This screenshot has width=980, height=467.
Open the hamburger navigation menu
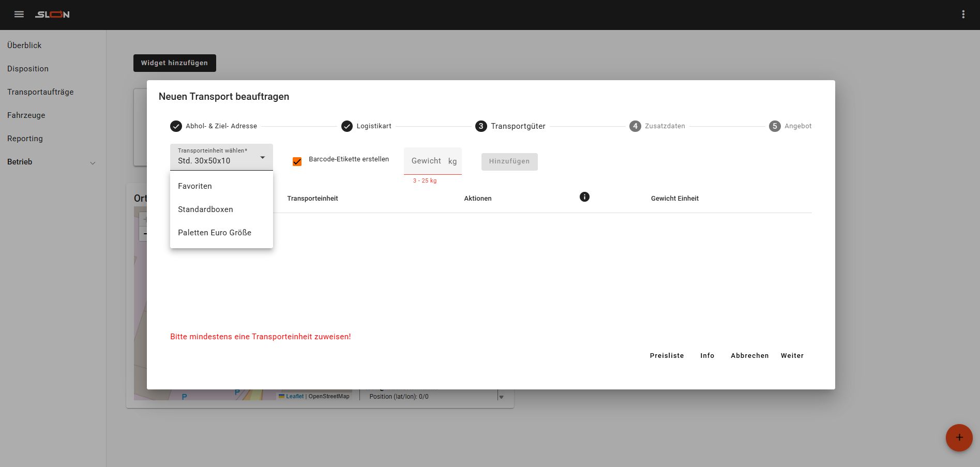tap(19, 14)
